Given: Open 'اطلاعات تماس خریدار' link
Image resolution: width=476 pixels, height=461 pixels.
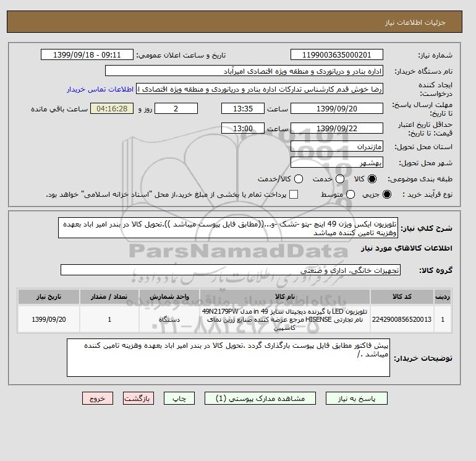Looking at the screenshot, I should [x=100, y=89].
